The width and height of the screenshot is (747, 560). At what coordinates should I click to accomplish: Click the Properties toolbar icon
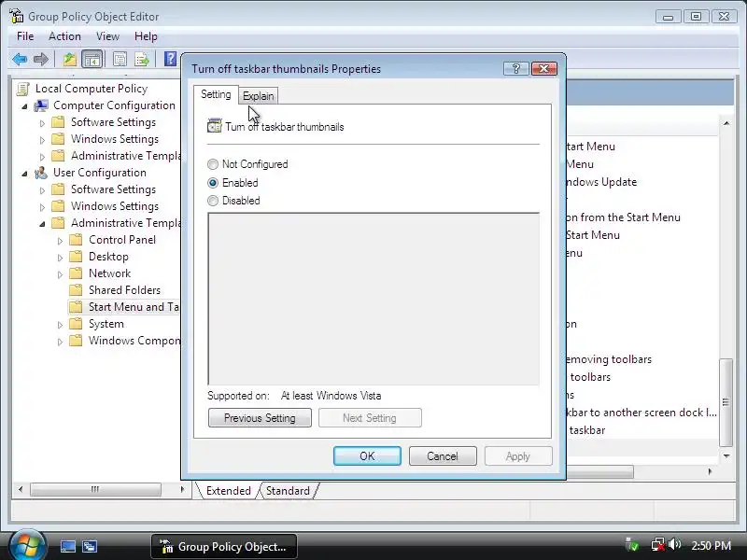point(120,60)
